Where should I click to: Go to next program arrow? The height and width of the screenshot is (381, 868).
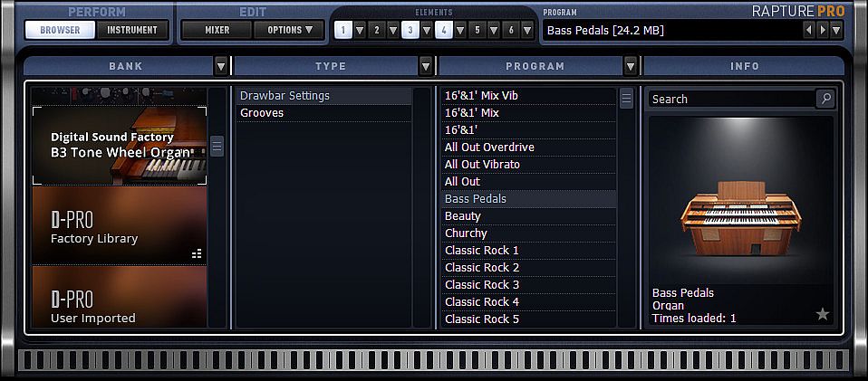pos(824,30)
